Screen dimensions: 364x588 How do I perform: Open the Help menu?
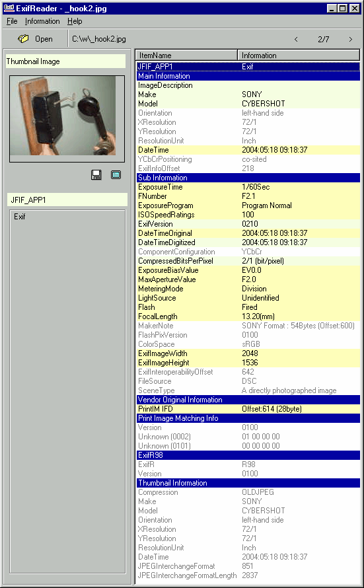[75, 21]
